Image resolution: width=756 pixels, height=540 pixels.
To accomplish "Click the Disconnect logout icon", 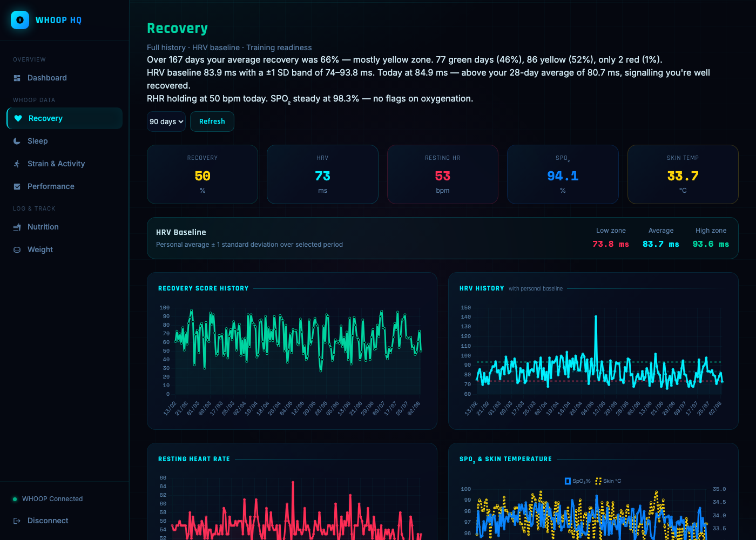I will click(x=17, y=521).
